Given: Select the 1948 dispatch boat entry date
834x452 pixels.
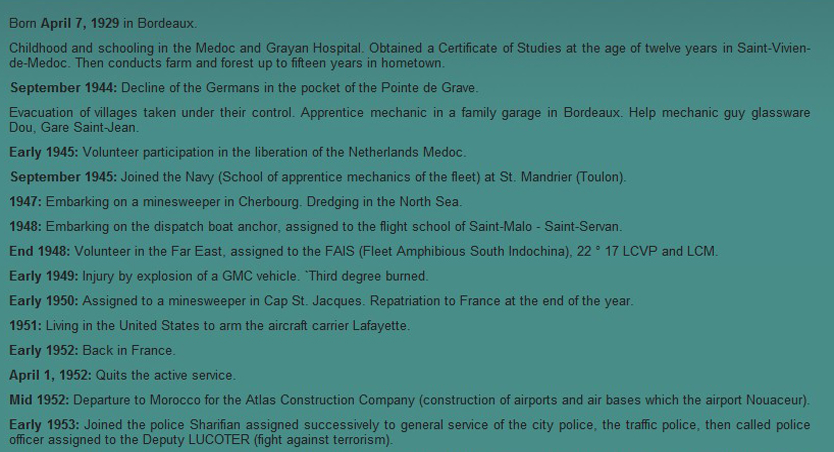Looking at the screenshot, I should pyautogui.click(x=26, y=227).
